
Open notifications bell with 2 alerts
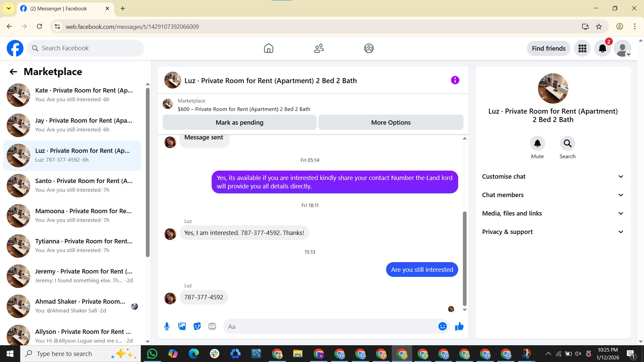click(602, 49)
